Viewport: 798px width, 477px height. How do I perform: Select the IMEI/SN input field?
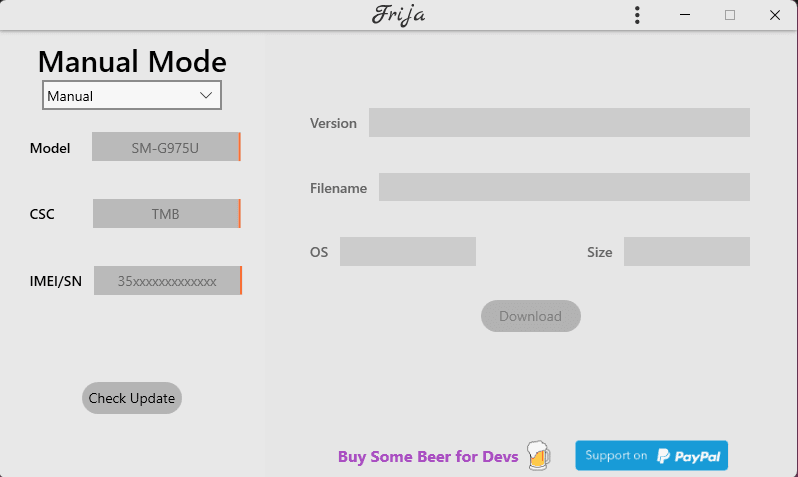point(167,281)
